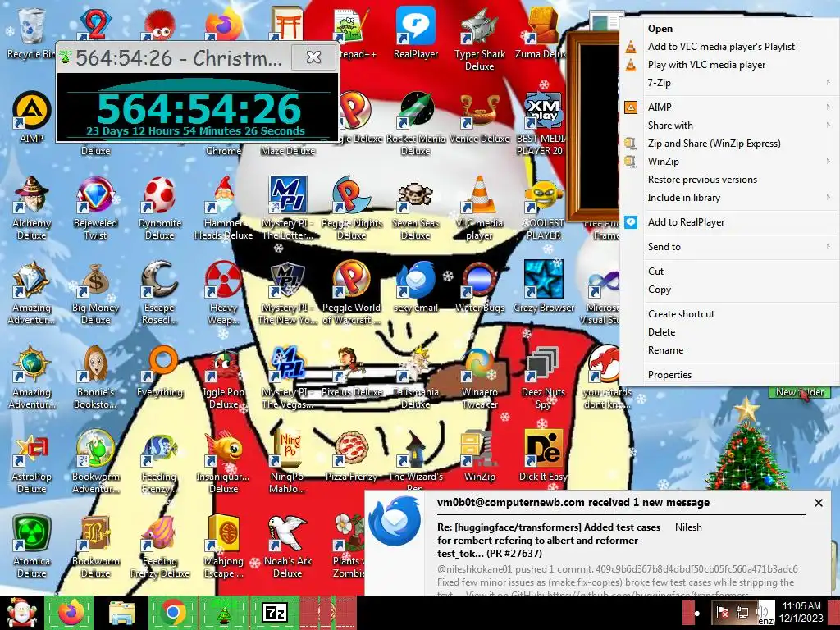This screenshot has width=840, height=630.
Task: Open Dick It Easy shortcut
Action: coord(544,455)
